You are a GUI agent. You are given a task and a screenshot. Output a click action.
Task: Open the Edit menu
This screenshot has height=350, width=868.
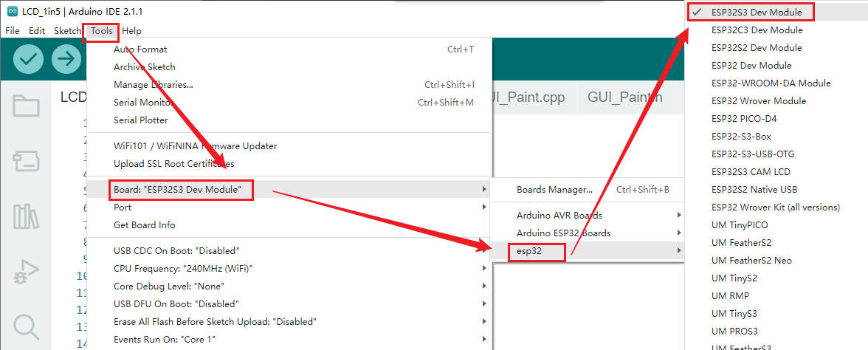[37, 31]
